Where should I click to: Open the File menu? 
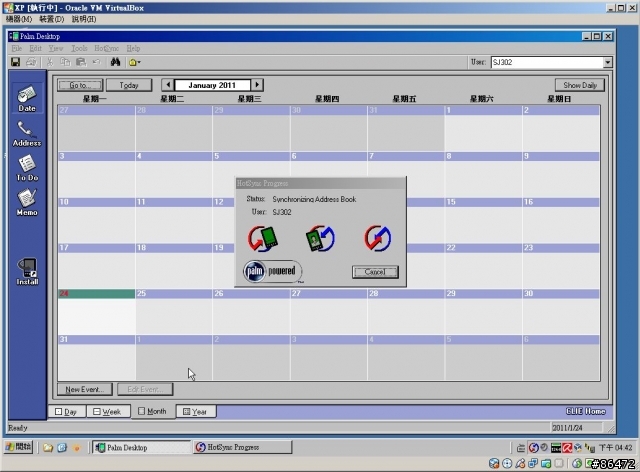(17, 49)
